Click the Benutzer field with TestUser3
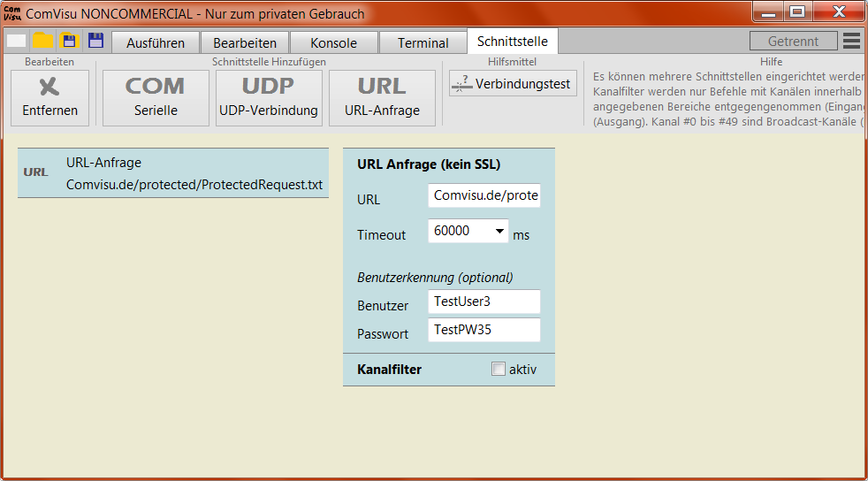 click(484, 302)
